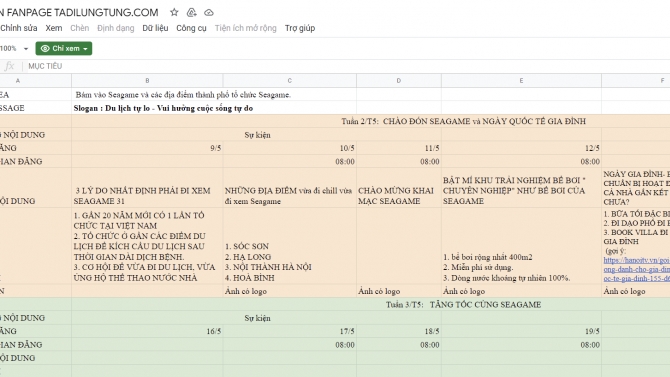The width and height of the screenshot is (670, 377).
Task: Select cell listing 'GẦN 20 NĂM MỚI CÓ 1 LẦN'
Action: [147, 246]
